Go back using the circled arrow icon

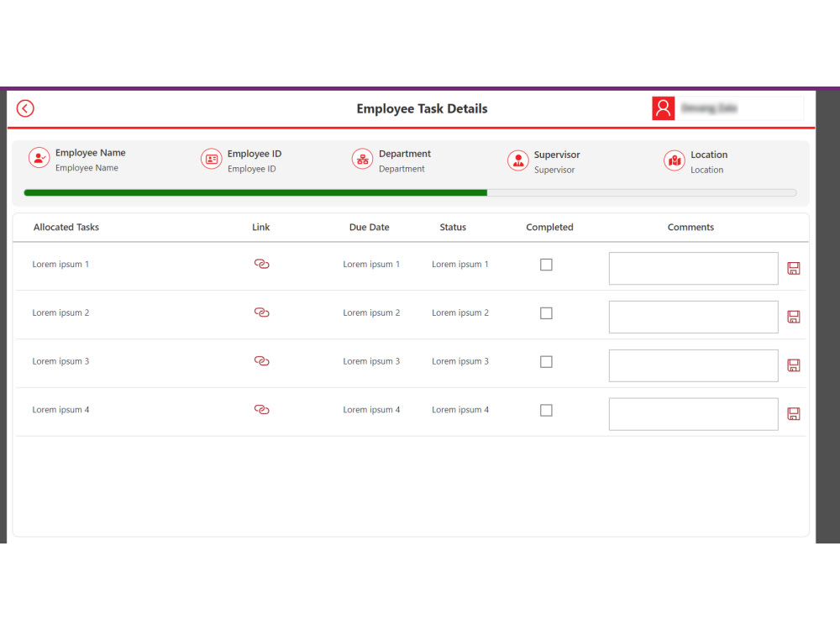click(25, 108)
